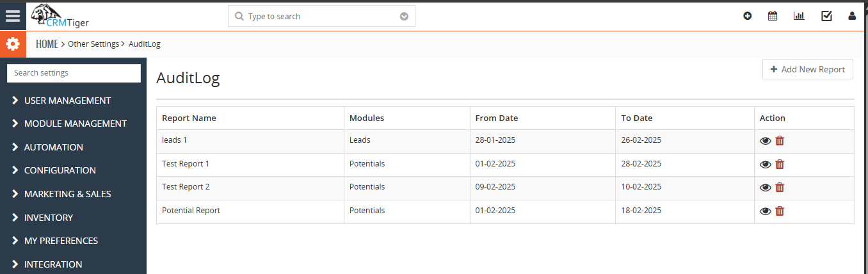Click the Add New Report button
This screenshot has height=274, width=868.
pyautogui.click(x=807, y=69)
